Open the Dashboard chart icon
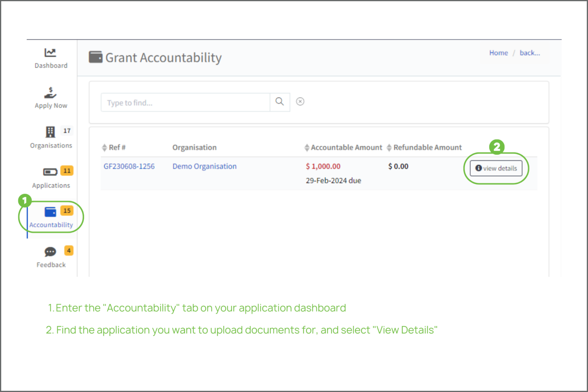This screenshot has width=588, height=392. tap(51, 52)
